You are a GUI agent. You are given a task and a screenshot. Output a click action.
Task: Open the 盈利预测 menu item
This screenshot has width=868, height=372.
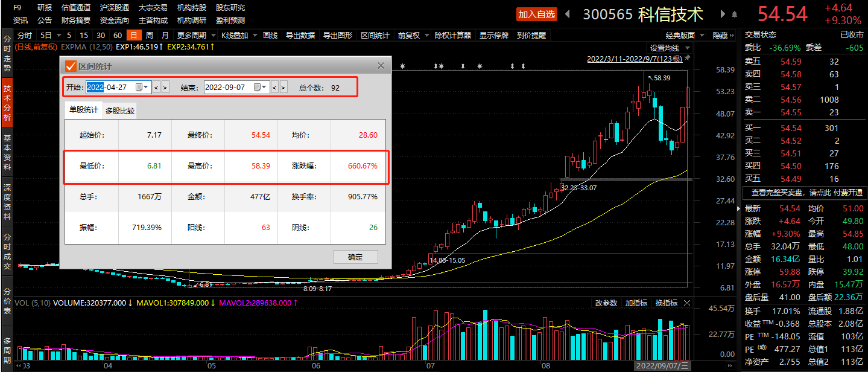tap(231, 20)
